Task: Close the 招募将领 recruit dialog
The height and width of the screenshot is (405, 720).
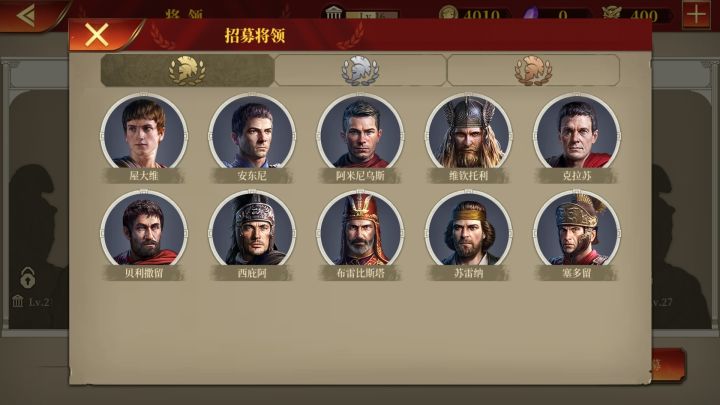Action: (96, 34)
